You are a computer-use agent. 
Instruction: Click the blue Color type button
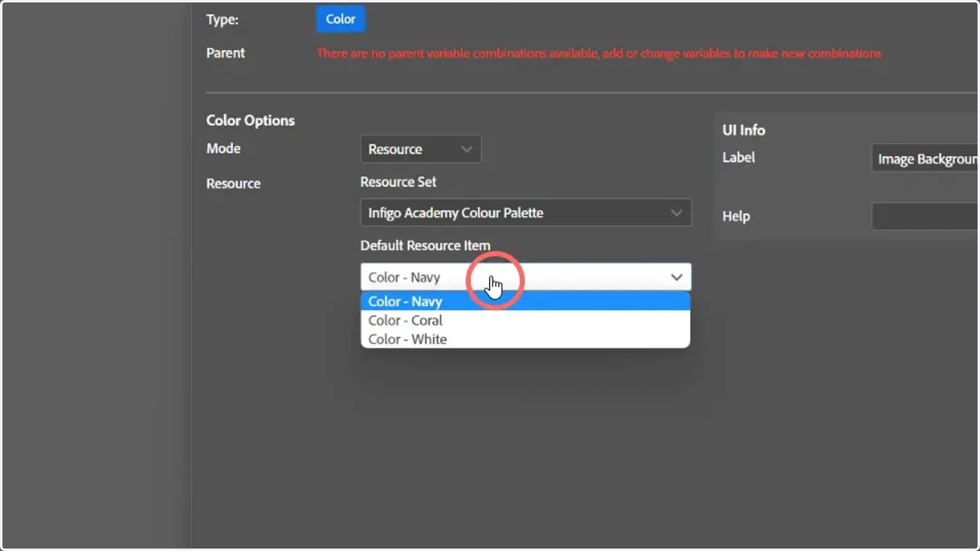tap(341, 19)
